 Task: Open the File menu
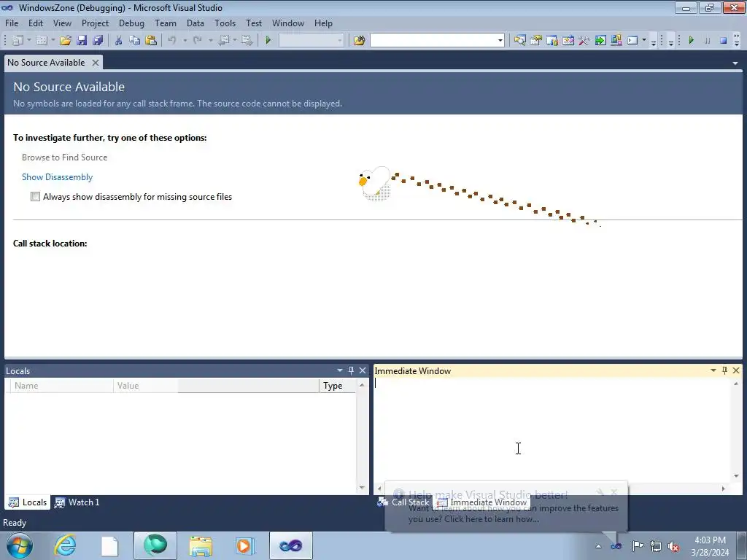coord(12,23)
